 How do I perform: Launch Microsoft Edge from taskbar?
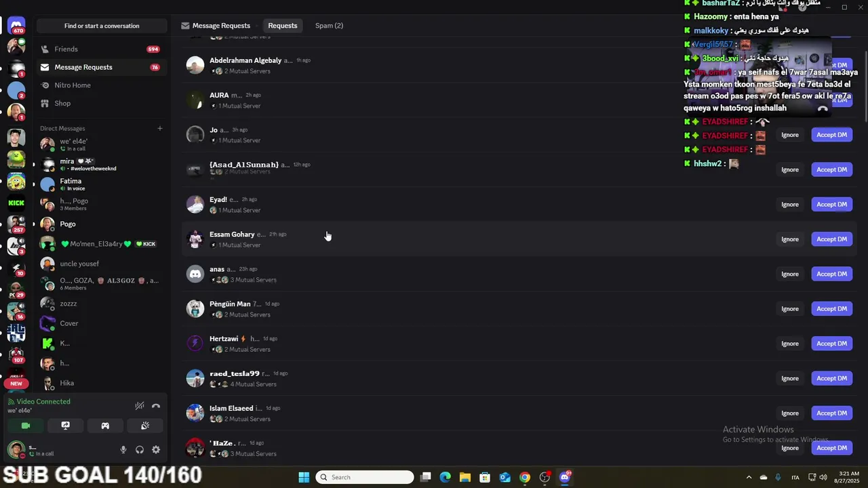point(445,477)
